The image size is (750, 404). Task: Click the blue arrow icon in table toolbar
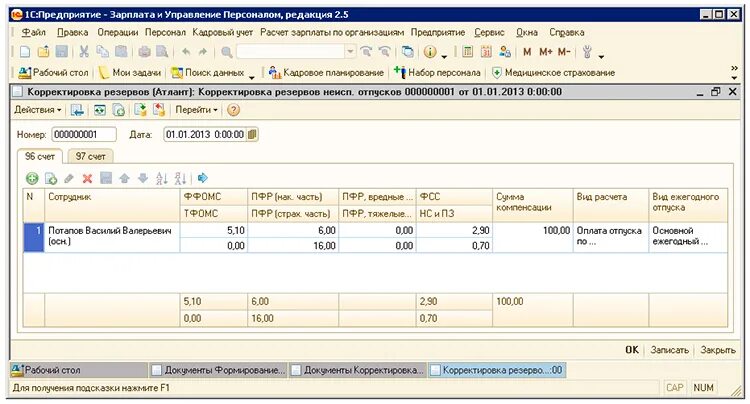click(x=203, y=178)
